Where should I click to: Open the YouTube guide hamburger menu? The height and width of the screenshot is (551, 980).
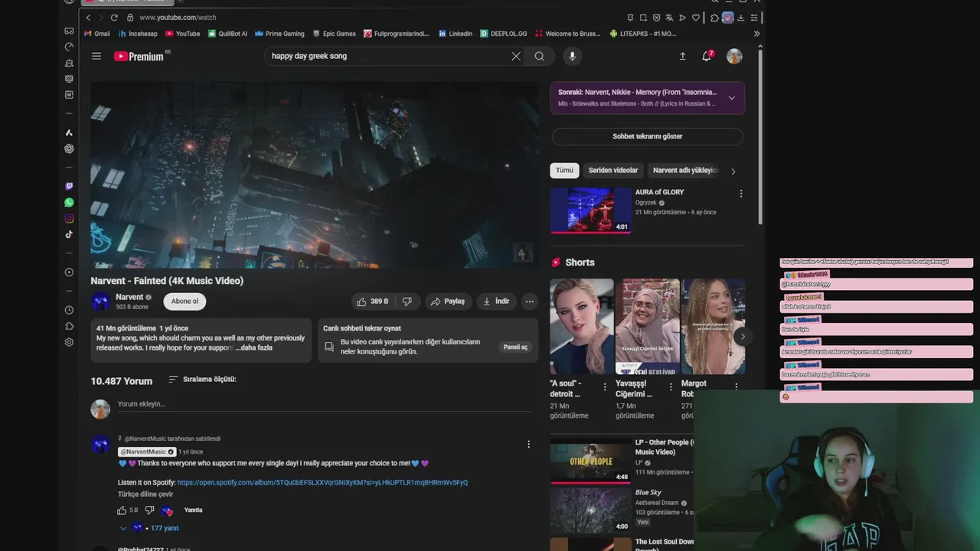(96, 56)
